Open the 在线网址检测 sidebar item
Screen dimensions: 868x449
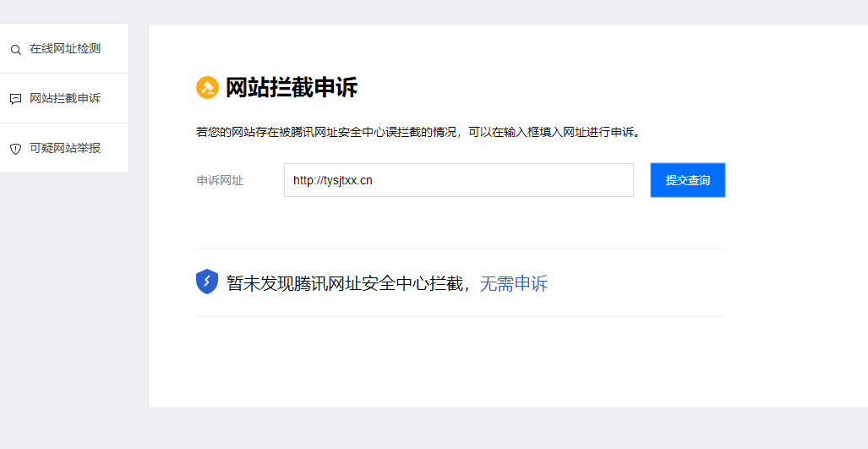pyautogui.click(x=64, y=49)
